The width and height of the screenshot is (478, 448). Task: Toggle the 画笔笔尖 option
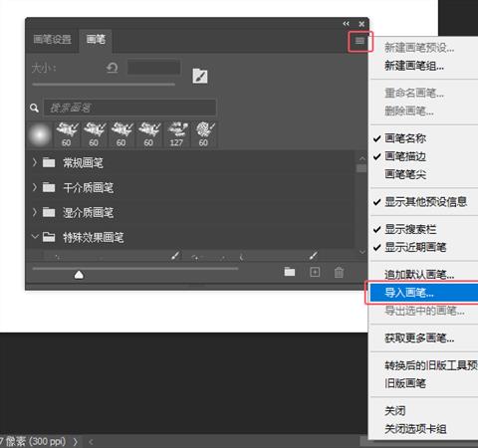[x=405, y=174]
